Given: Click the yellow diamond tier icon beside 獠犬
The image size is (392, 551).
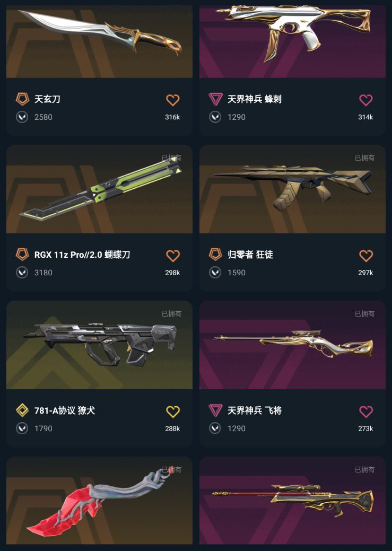Looking at the screenshot, I should pyautogui.click(x=22, y=410).
